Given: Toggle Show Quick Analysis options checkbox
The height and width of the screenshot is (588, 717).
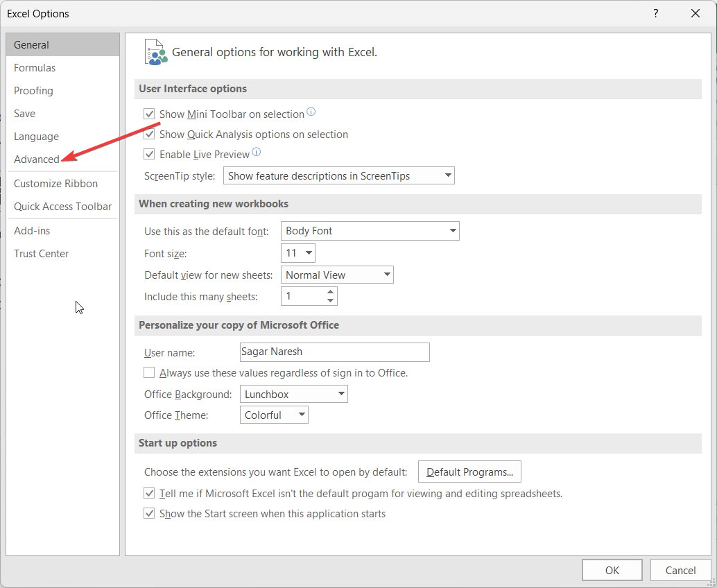Looking at the screenshot, I should (149, 134).
